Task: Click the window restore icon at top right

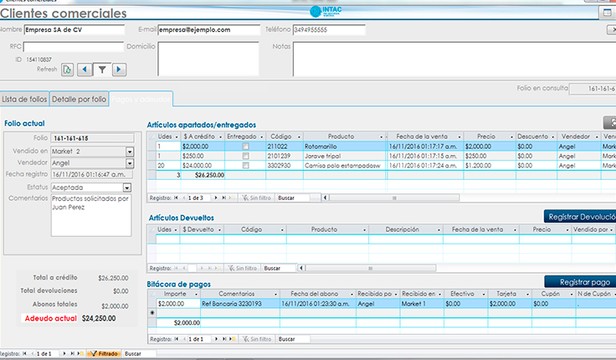Action: [x=607, y=13]
